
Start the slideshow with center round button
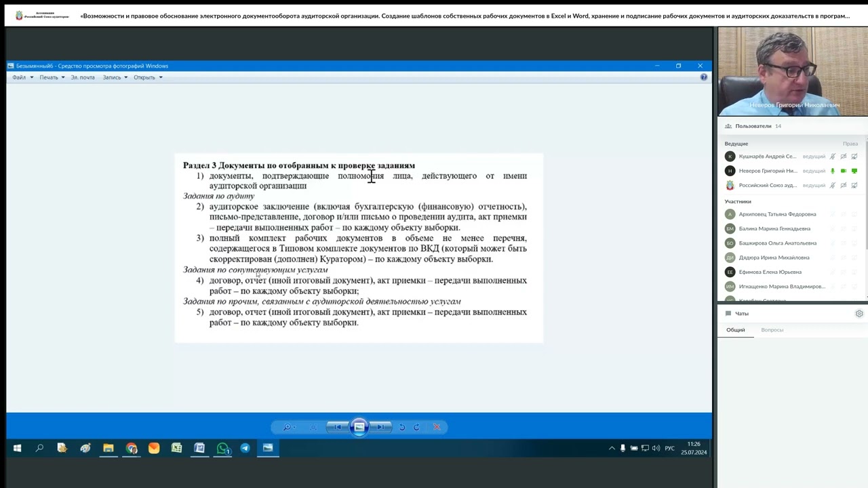click(x=359, y=427)
